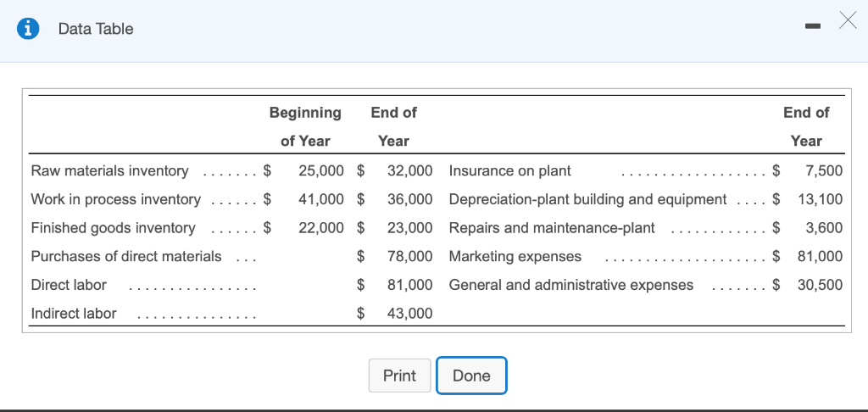Click the Indirect labor row label
The image size is (868, 412).
pyautogui.click(x=74, y=314)
